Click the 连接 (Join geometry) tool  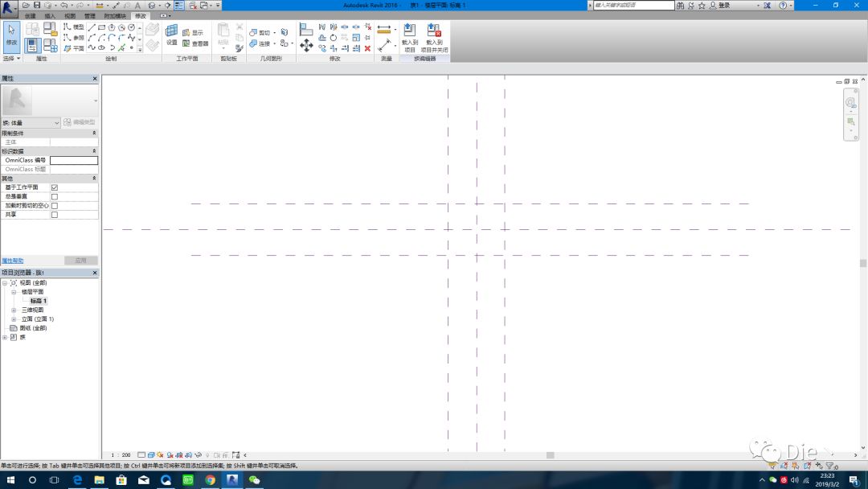(260, 43)
